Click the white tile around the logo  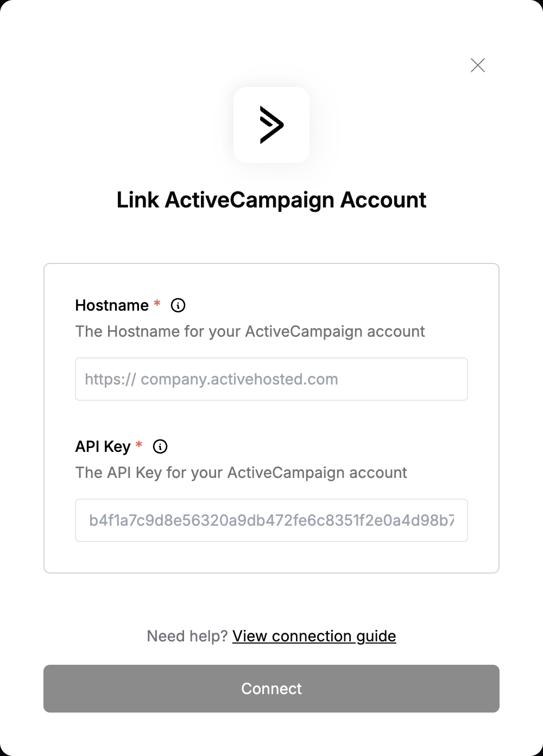(271, 125)
